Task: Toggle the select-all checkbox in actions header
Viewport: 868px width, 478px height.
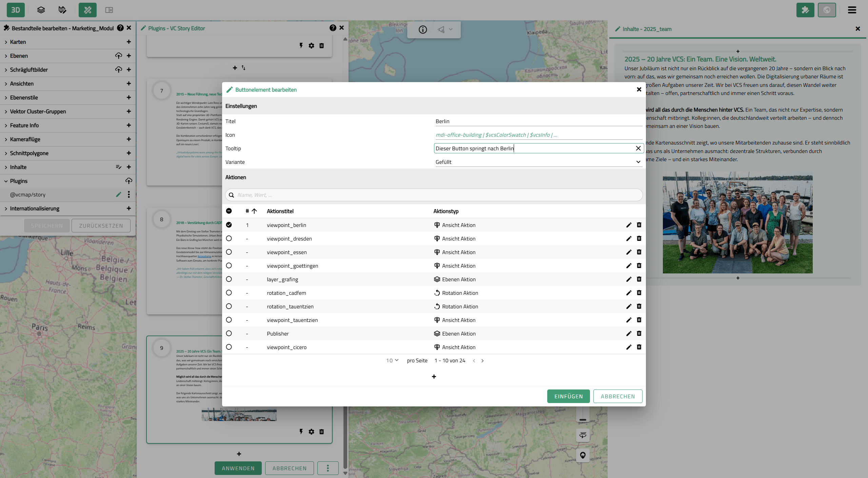Action: click(229, 211)
